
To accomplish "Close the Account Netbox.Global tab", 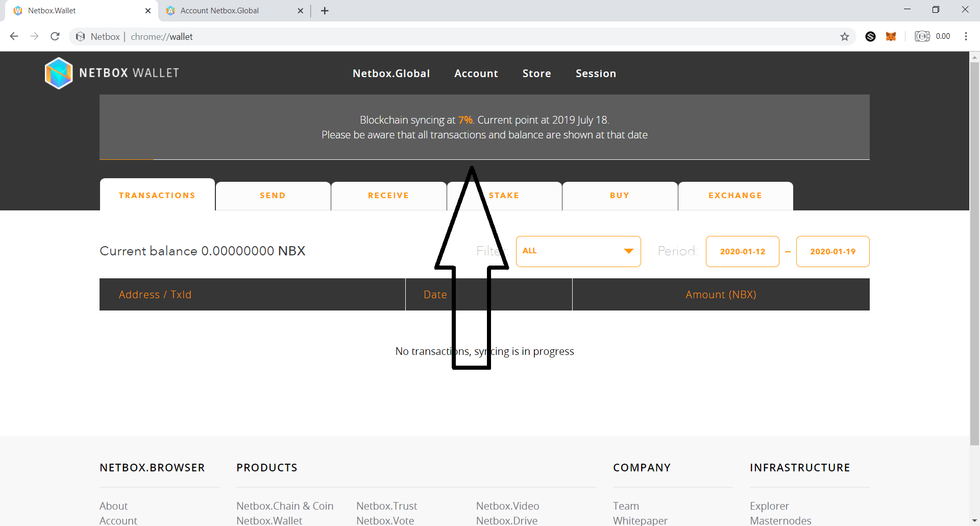I will (x=300, y=11).
